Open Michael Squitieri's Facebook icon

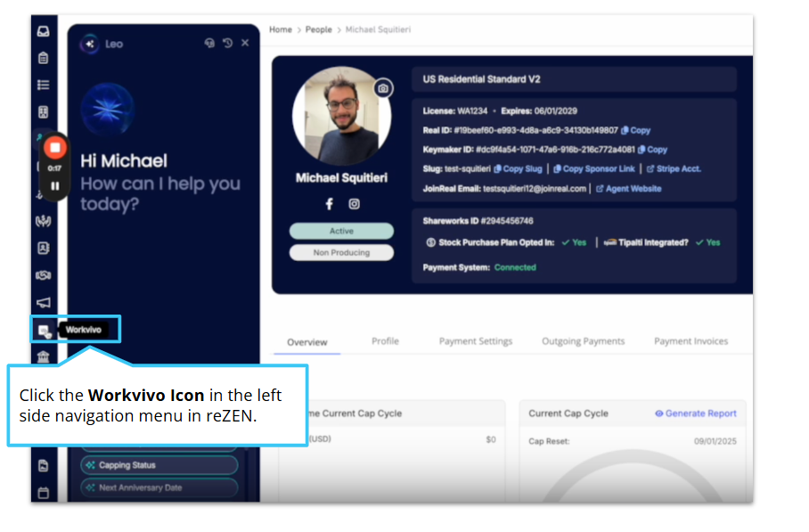329,204
